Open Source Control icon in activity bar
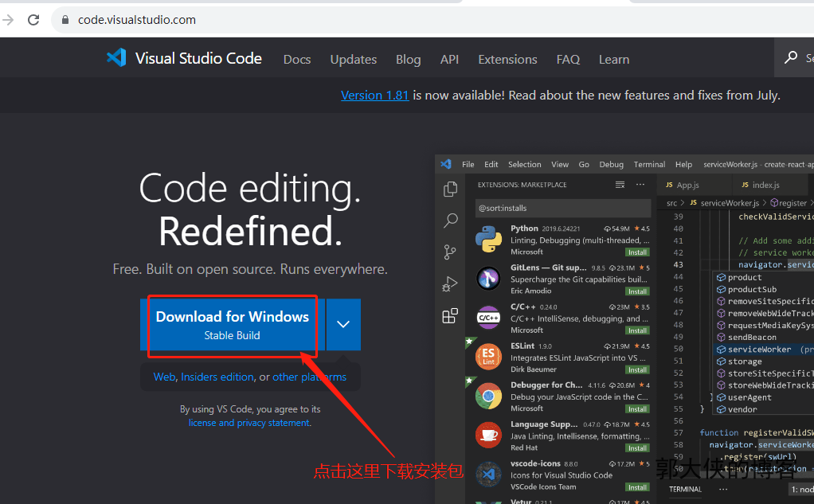The height and width of the screenshot is (504, 814). pyautogui.click(x=450, y=252)
